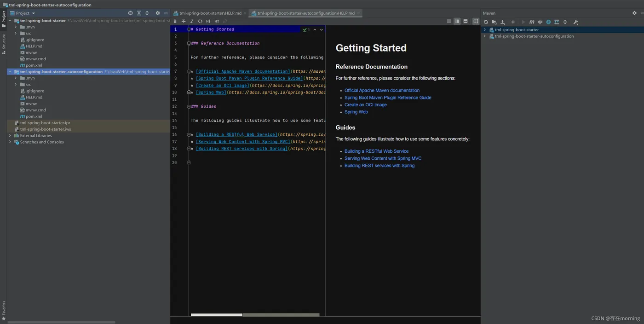Open Maven settings wrench icon
The image size is (644, 324).
[x=575, y=22]
